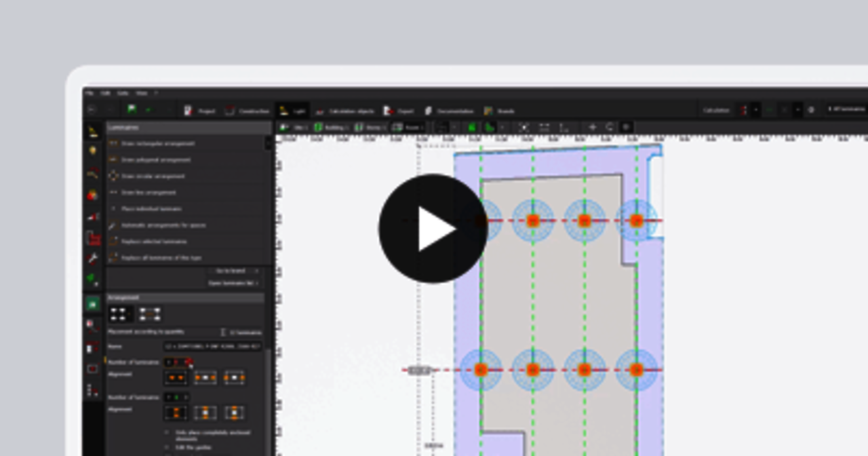Click the Open luminaire list button

click(233, 283)
